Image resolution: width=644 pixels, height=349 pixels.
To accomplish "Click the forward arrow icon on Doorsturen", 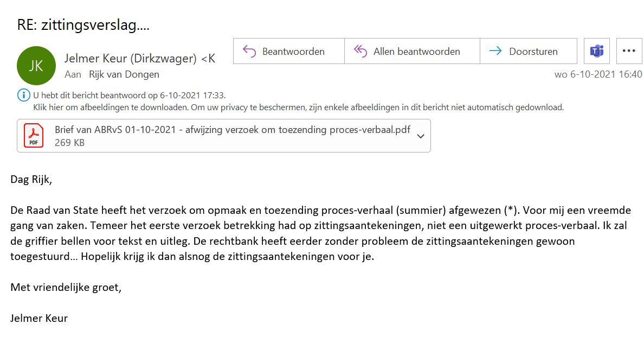I will 495,52.
